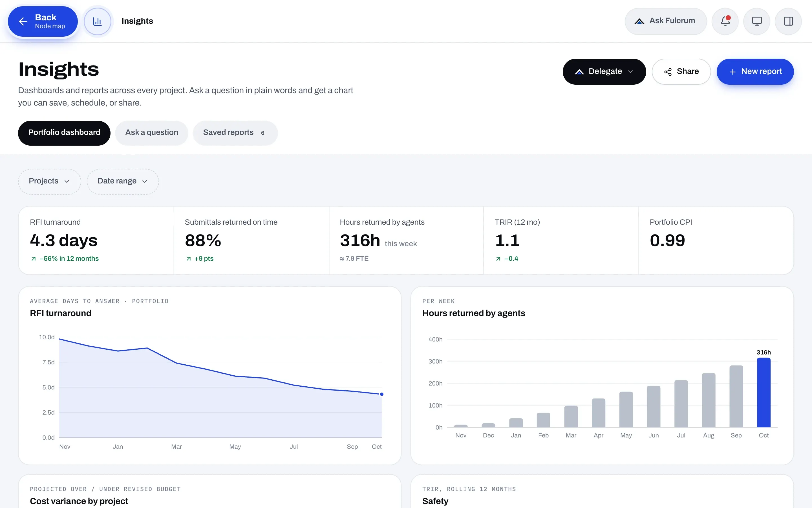
Task: Click the share icon in Share button
Action: [668, 72]
